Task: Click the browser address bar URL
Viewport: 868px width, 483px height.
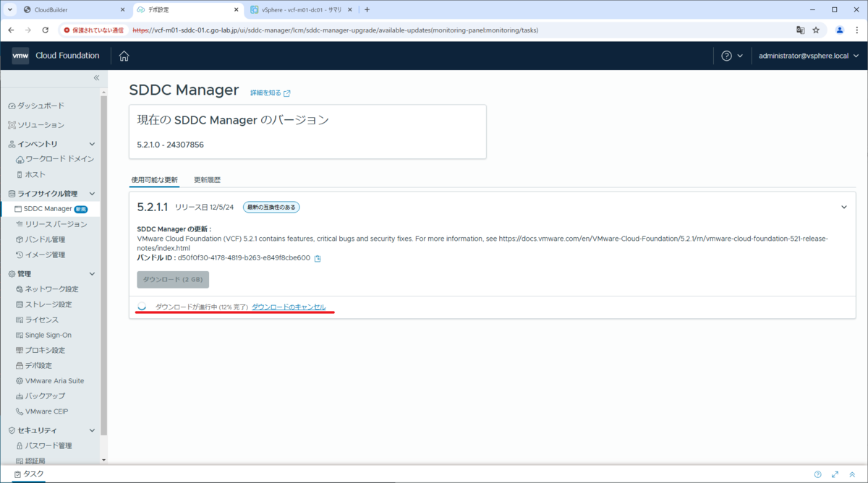Action: pyautogui.click(x=335, y=30)
